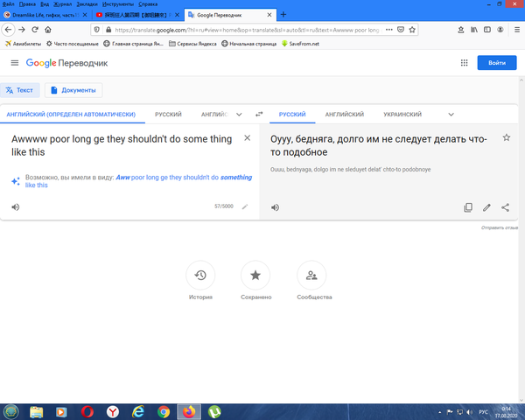Go back in browser navigation
Image resolution: width=525 pixels, height=420 pixels.
[9, 30]
